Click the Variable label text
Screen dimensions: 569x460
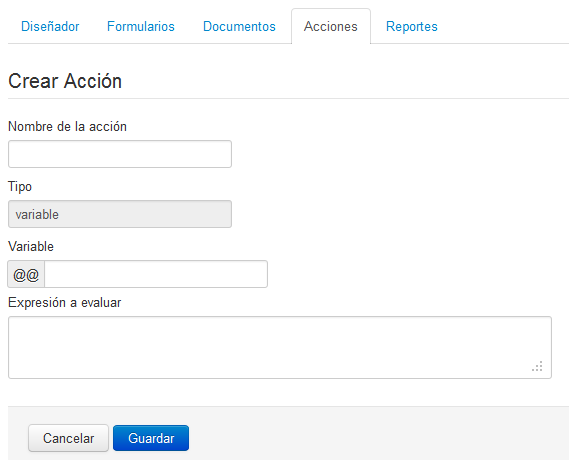click(x=31, y=247)
